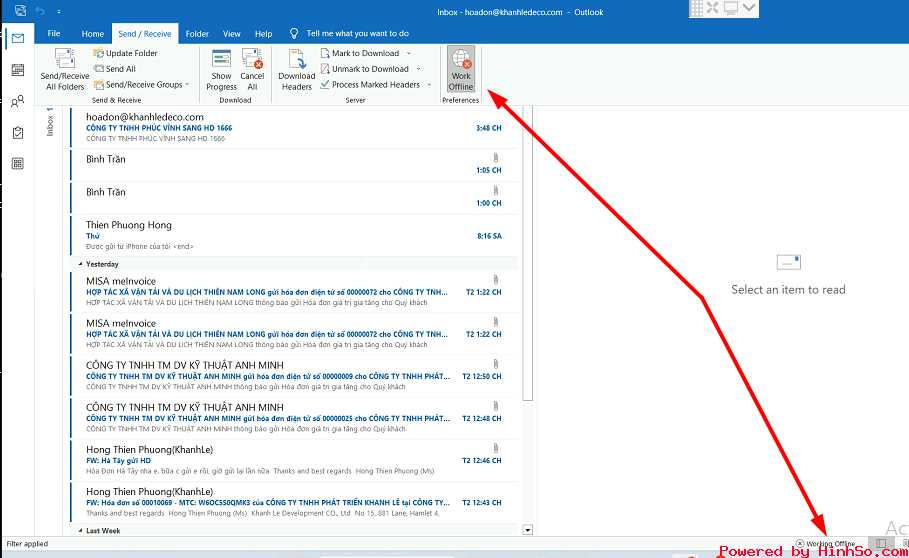Screen dimensions: 909x558
Task: Select the Send / Receive tab
Action: coord(145,34)
